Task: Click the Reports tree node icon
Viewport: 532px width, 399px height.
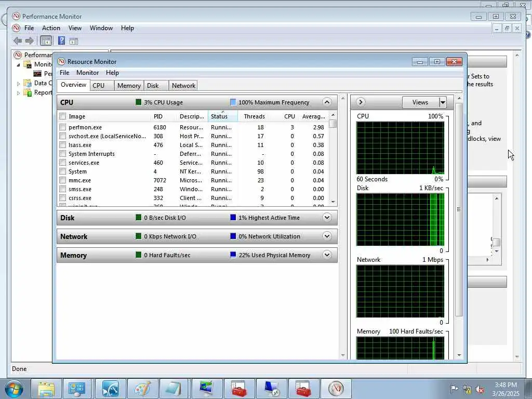Action: pyautogui.click(x=28, y=92)
